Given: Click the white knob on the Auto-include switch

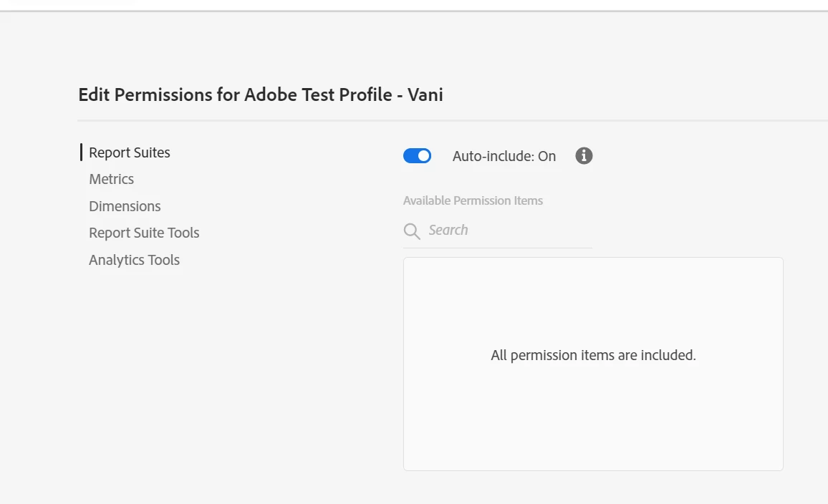Looking at the screenshot, I should (x=424, y=156).
